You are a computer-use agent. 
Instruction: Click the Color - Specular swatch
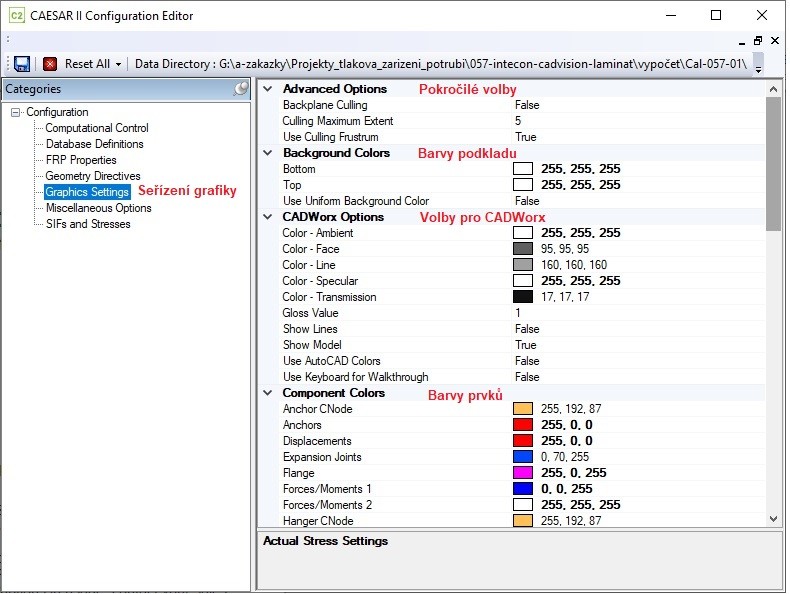point(523,281)
